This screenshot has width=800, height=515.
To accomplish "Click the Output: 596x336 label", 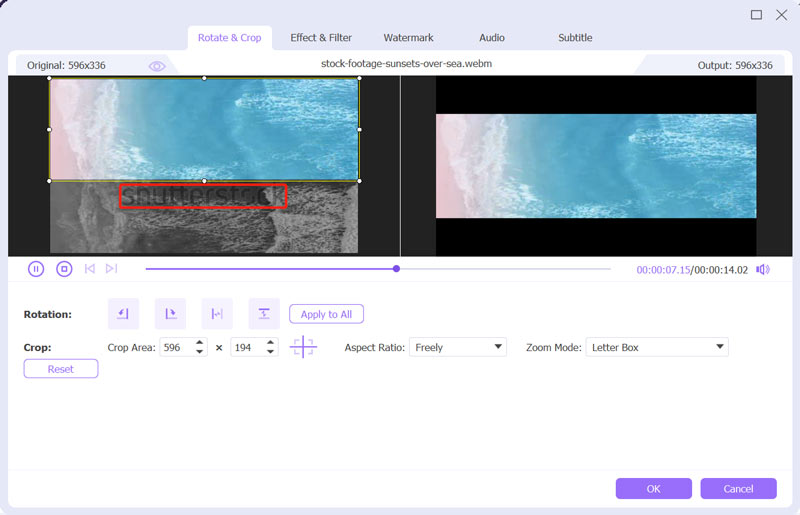I will 735,65.
